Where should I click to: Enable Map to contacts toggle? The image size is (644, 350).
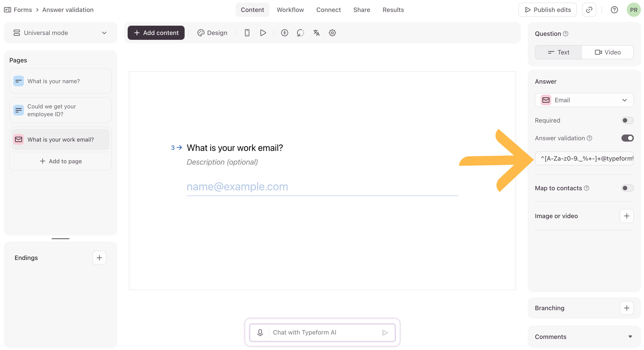[627, 188]
